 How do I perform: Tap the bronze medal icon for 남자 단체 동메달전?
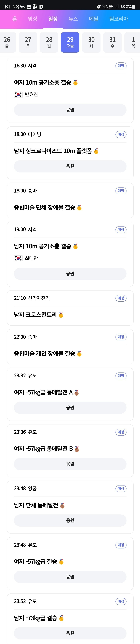(x=62, y=505)
